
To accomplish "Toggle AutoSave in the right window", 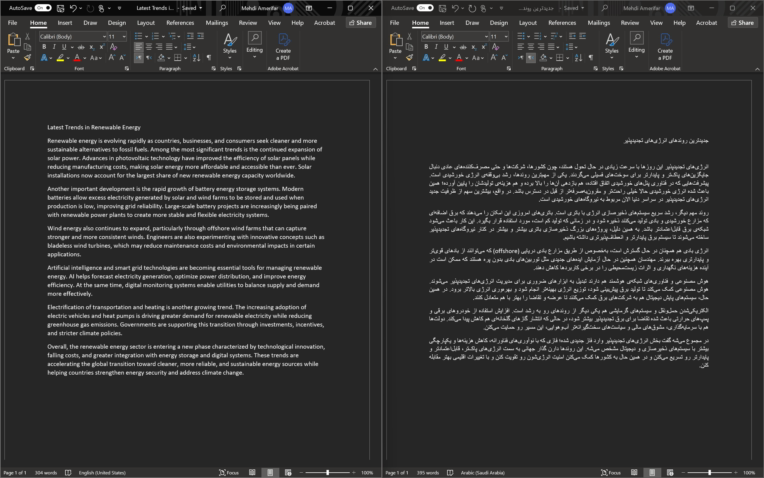I will pyautogui.click(x=425, y=8).
